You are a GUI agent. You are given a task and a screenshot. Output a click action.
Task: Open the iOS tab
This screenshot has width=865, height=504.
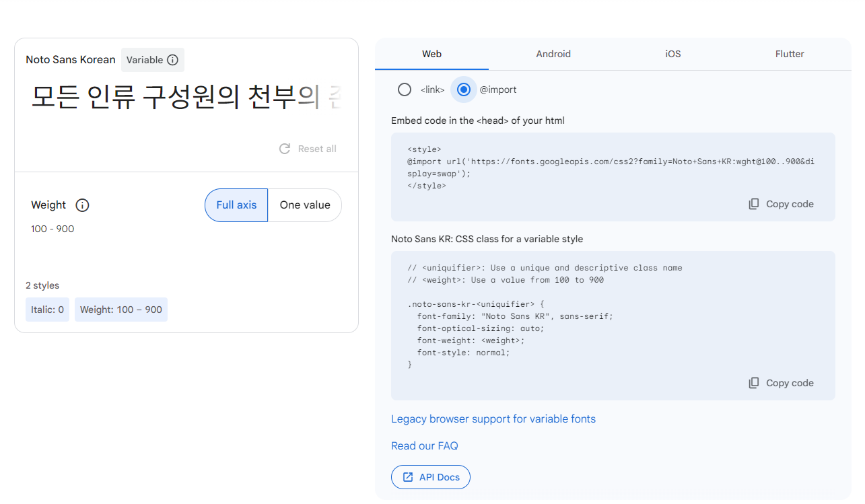pos(673,54)
